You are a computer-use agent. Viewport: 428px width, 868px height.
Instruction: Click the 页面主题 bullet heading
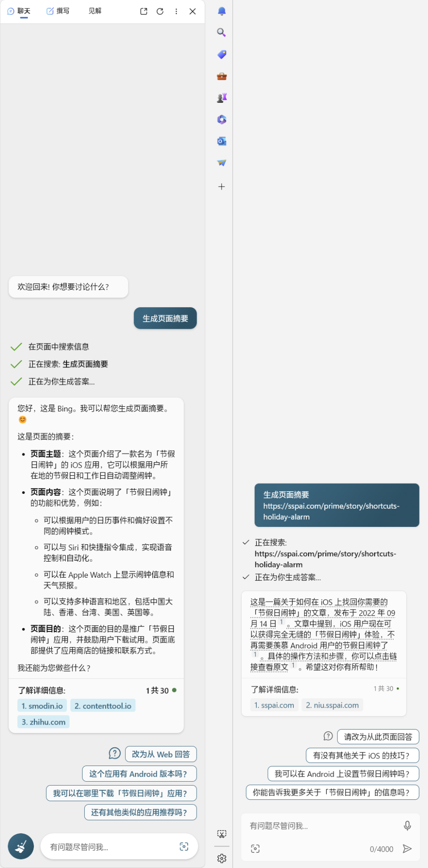(45, 453)
